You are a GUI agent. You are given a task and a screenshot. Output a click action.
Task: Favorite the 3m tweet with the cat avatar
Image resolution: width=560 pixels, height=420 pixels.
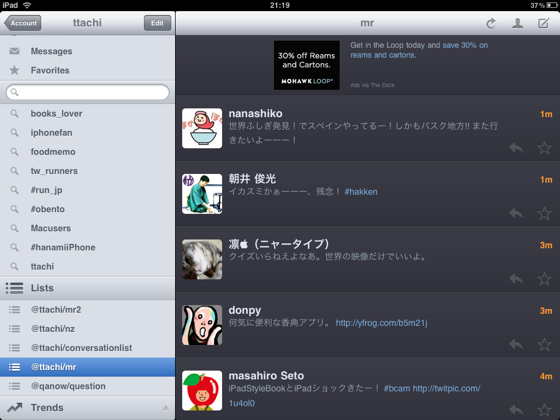coord(544,279)
